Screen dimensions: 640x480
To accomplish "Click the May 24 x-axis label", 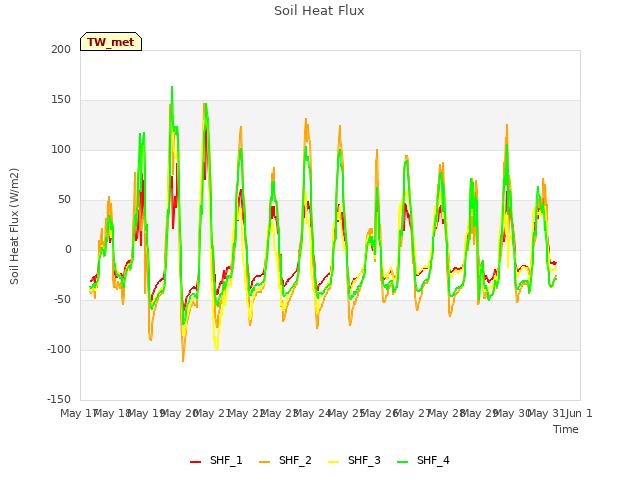I will [311, 413].
